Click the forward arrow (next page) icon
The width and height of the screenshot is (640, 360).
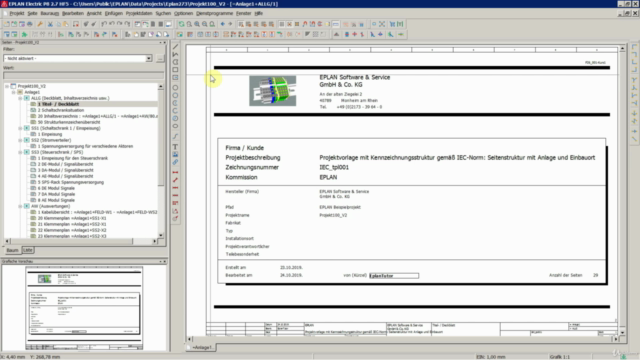click(x=230, y=24)
